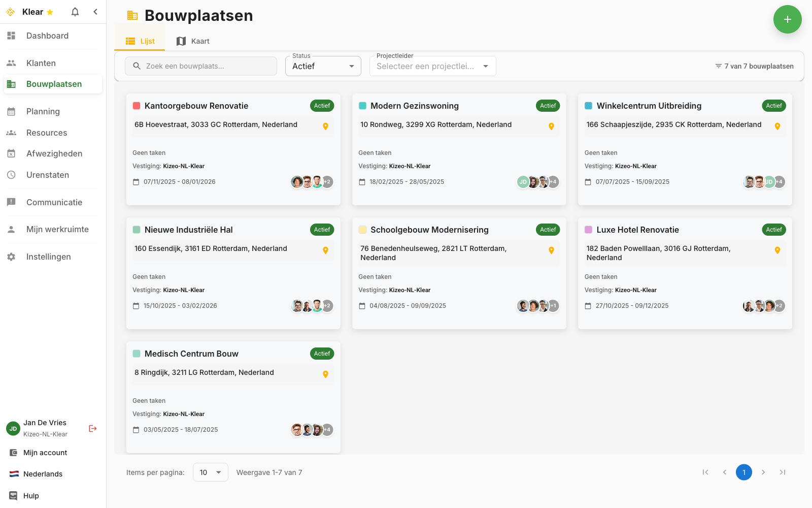Open the Dashboard section

pos(47,36)
